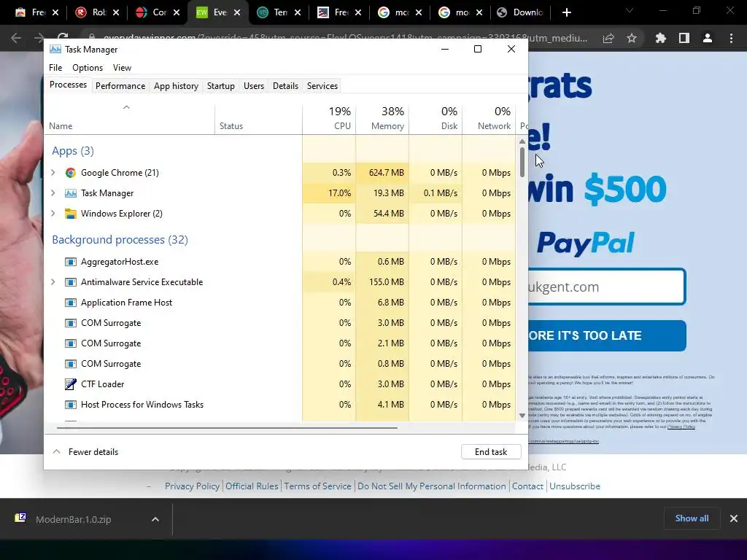Viewport: 747px width, 560px height.
Task: Bookmark this page with the star icon
Action: coord(632,38)
